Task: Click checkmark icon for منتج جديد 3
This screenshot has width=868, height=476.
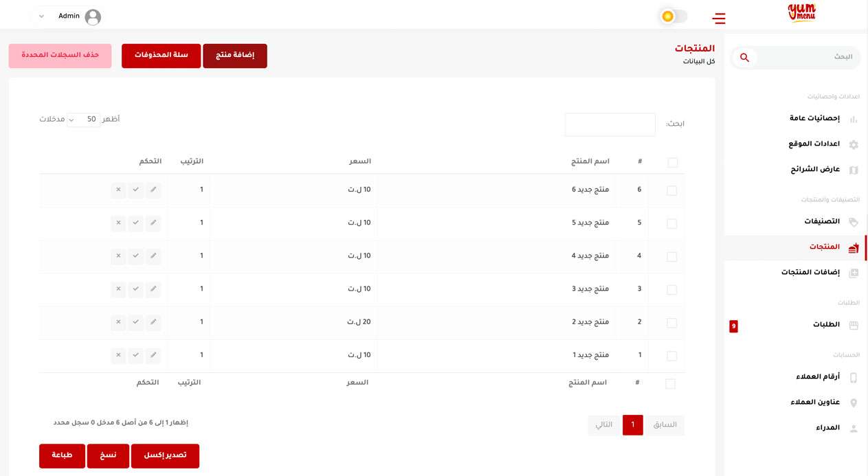Action: click(136, 289)
